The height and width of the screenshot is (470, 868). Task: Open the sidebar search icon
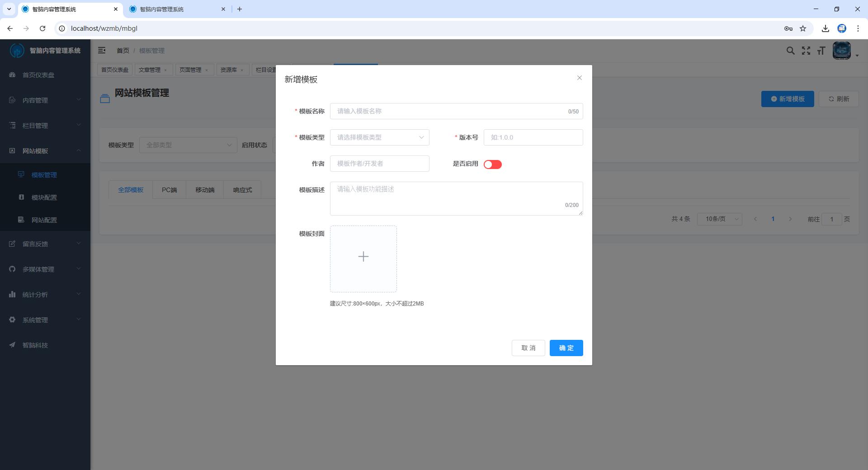[790, 51]
